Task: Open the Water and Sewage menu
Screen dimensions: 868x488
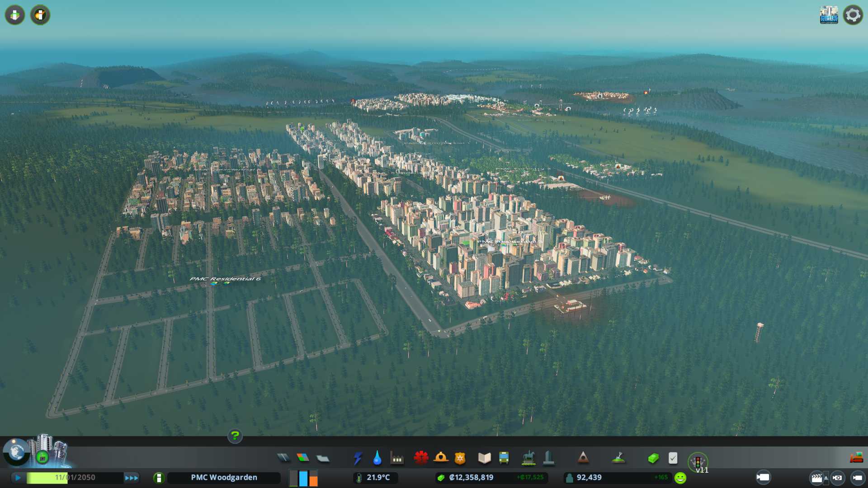Action: (x=377, y=458)
